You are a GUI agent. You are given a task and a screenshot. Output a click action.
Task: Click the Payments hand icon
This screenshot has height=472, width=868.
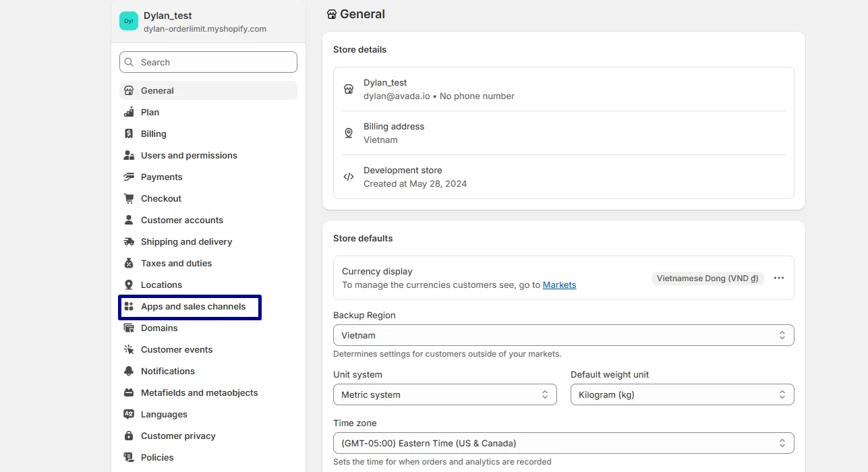(129, 177)
